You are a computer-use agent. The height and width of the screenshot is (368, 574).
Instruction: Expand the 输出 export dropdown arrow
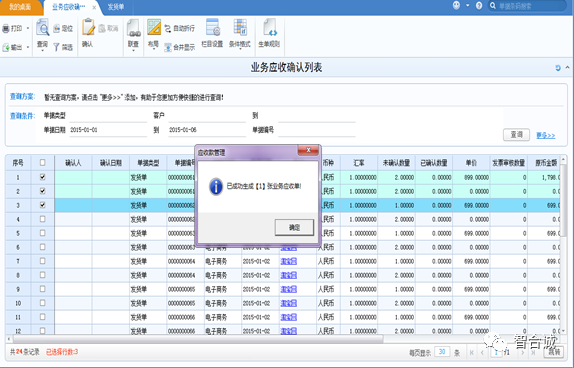(28, 47)
